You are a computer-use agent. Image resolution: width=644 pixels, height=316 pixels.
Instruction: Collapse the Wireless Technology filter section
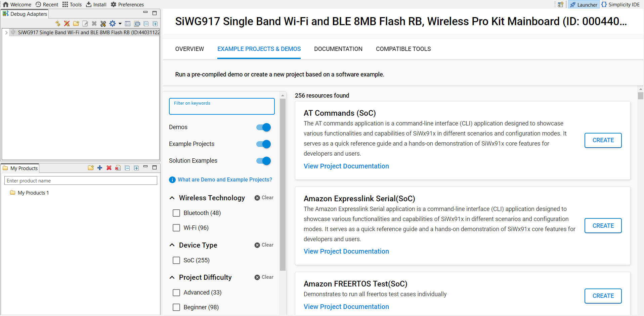(172, 198)
